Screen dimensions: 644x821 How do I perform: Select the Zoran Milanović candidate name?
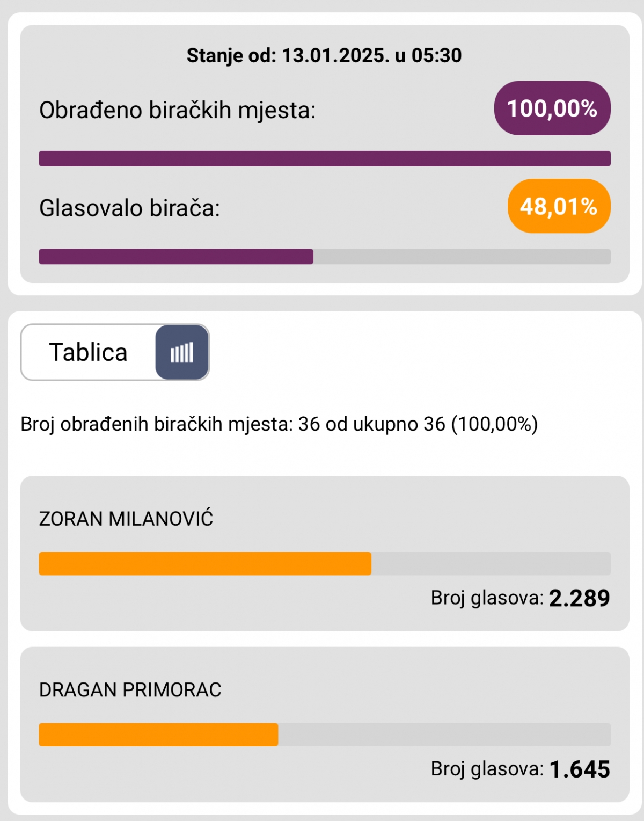126,519
